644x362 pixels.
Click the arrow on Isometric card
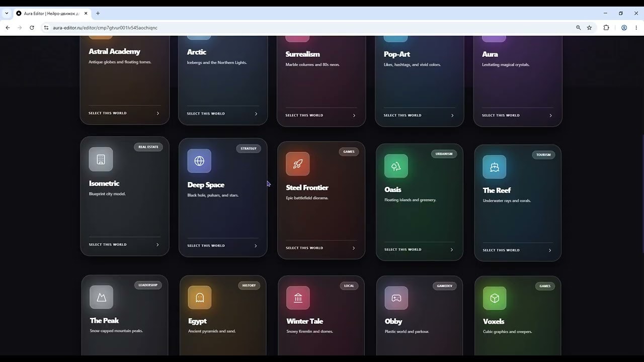(x=157, y=244)
